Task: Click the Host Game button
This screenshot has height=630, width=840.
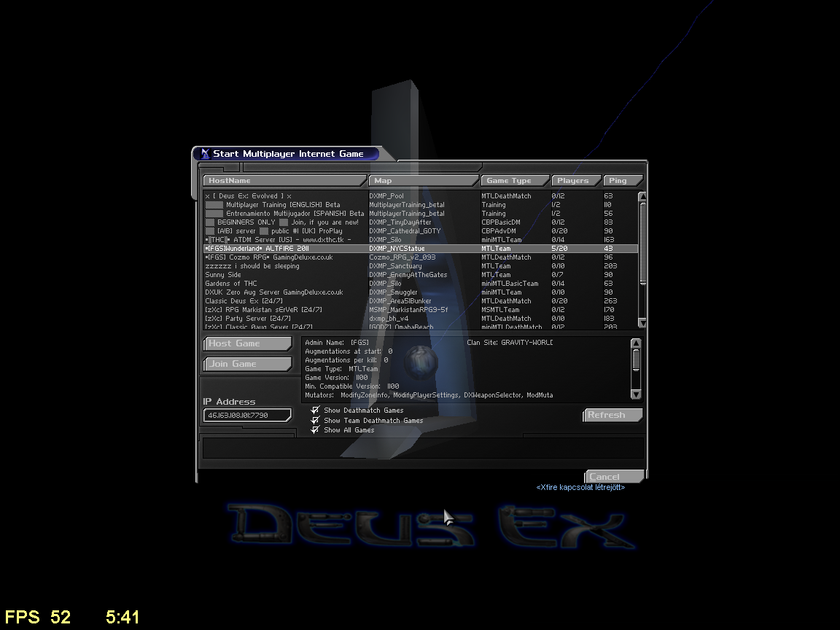Action: [x=247, y=343]
